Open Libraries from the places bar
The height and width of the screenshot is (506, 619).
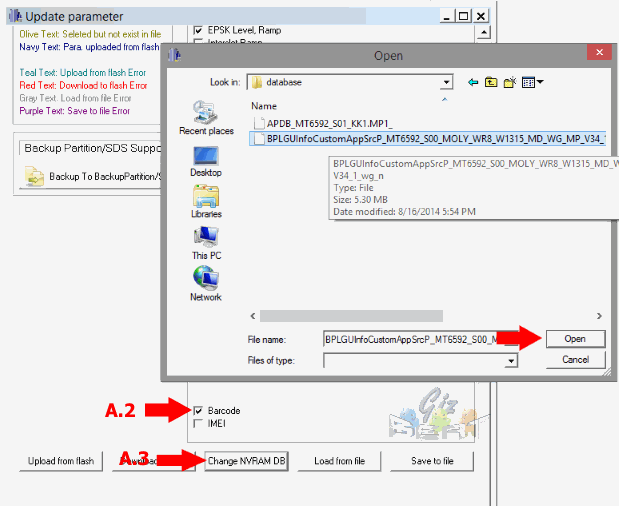pos(206,202)
